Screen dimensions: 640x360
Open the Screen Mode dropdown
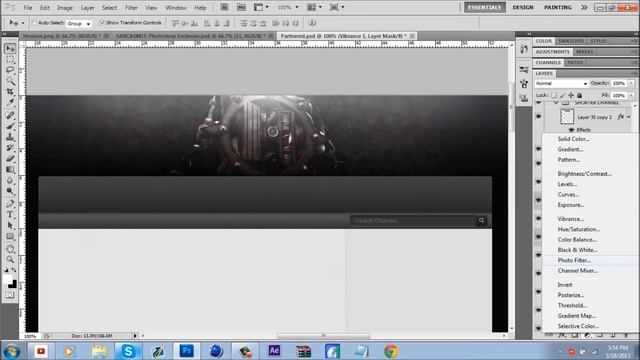tap(337, 7)
